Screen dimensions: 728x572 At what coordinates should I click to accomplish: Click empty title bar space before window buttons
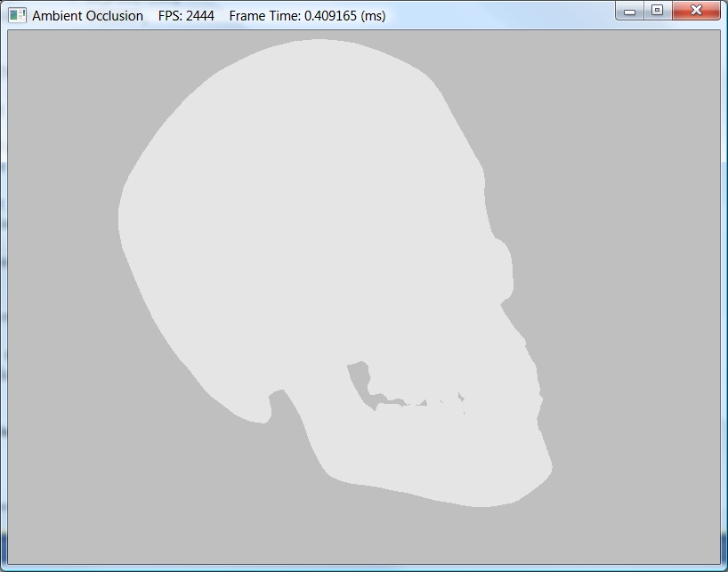tap(498, 15)
